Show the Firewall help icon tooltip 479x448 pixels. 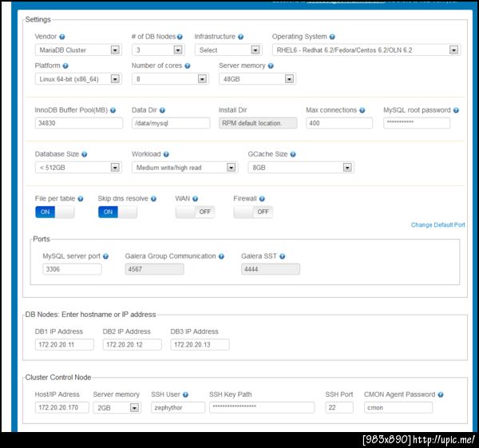[x=262, y=199]
